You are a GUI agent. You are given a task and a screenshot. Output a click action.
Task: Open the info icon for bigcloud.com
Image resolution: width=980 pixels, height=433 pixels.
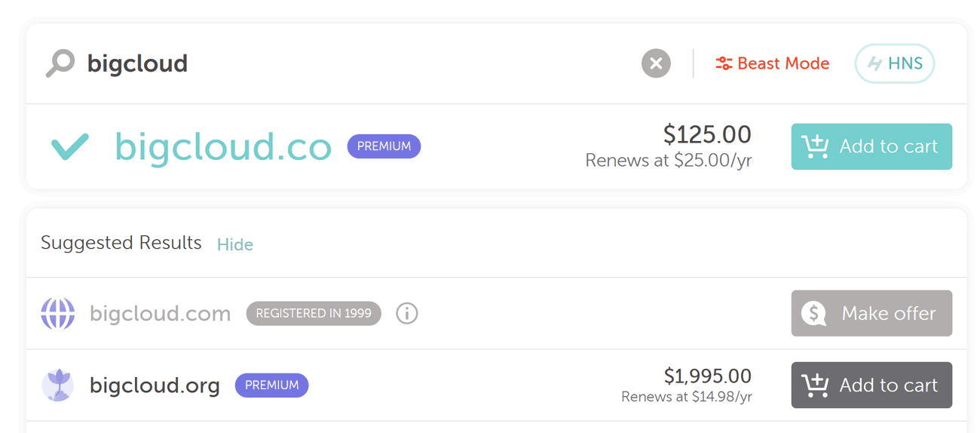pyautogui.click(x=407, y=313)
